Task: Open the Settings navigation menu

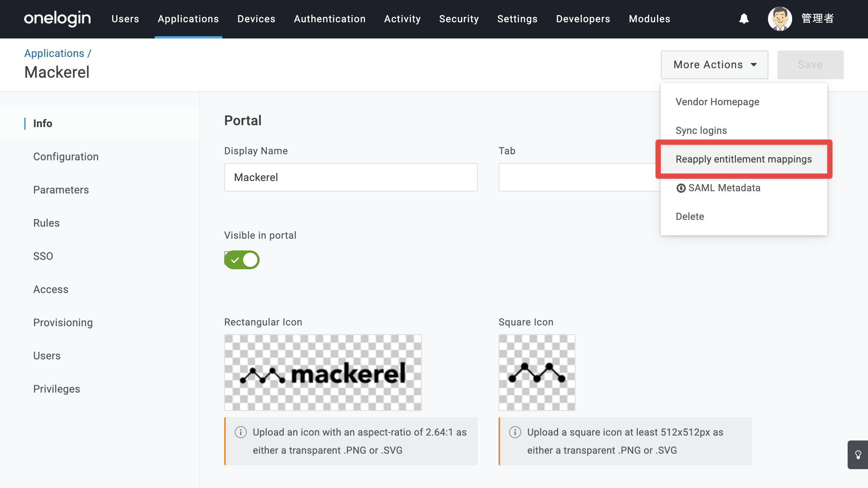Action: [x=517, y=19]
